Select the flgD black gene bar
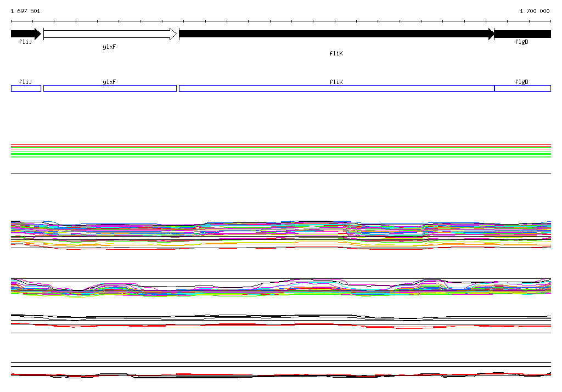The image size is (562, 392). click(522, 34)
